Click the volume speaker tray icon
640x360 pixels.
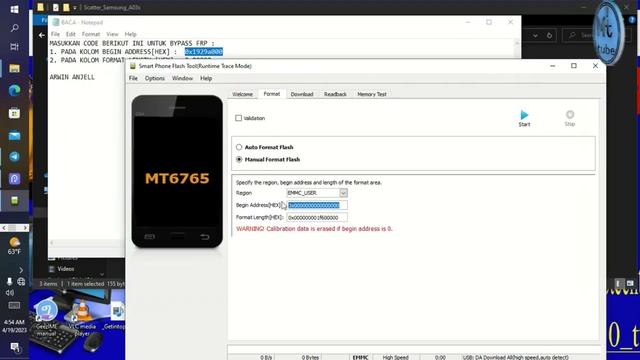click(x=10, y=293)
